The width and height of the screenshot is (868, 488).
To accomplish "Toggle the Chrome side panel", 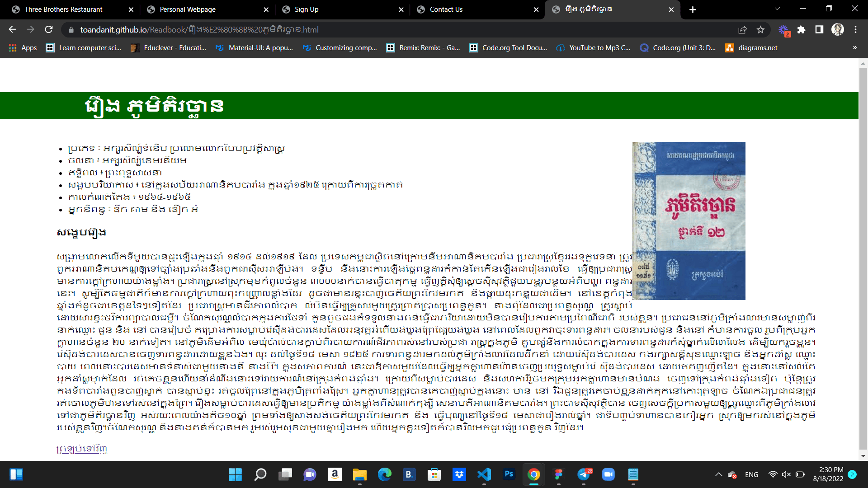I will pos(819,30).
